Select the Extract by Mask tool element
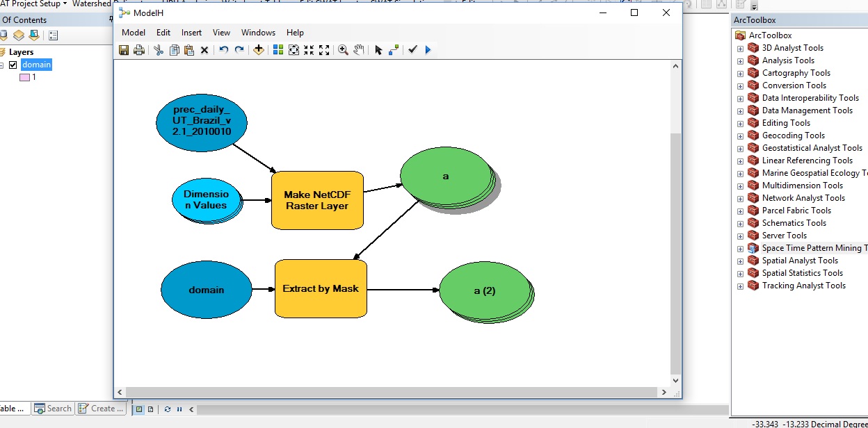 tap(321, 288)
